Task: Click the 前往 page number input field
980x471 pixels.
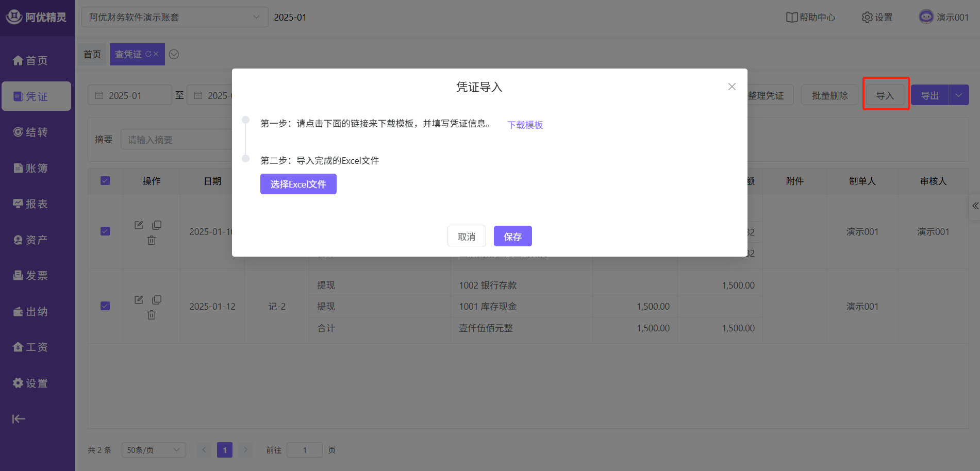Action: click(x=304, y=450)
